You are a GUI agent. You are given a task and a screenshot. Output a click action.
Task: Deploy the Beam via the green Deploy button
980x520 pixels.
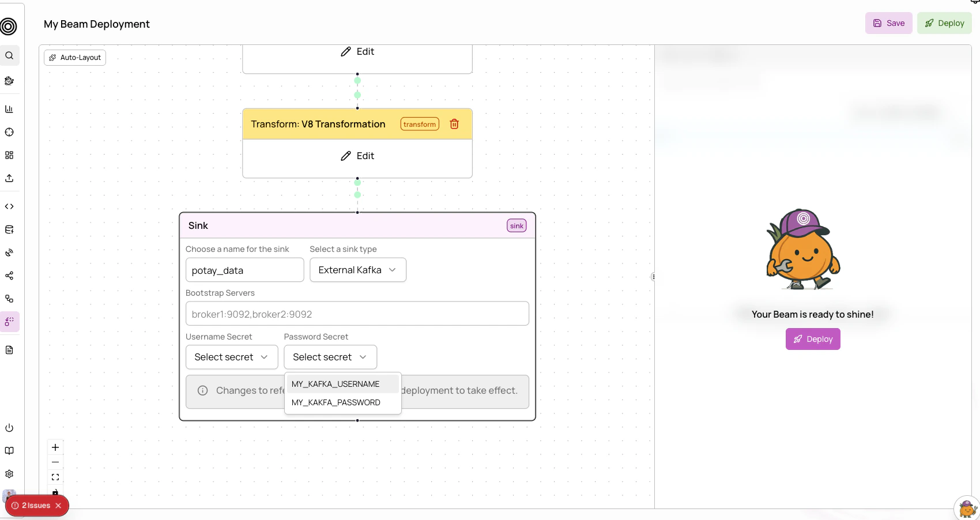click(x=944, y=23)
